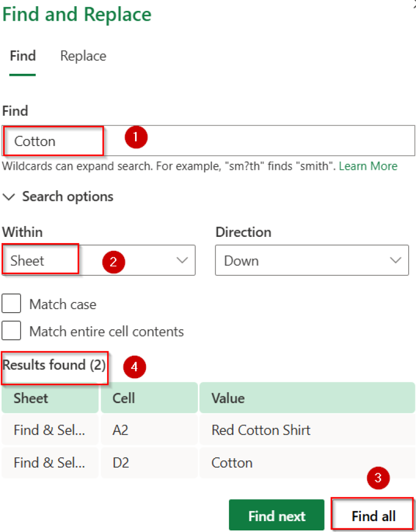
Task: Click the Find all button
Action: [x=372, y=515]
